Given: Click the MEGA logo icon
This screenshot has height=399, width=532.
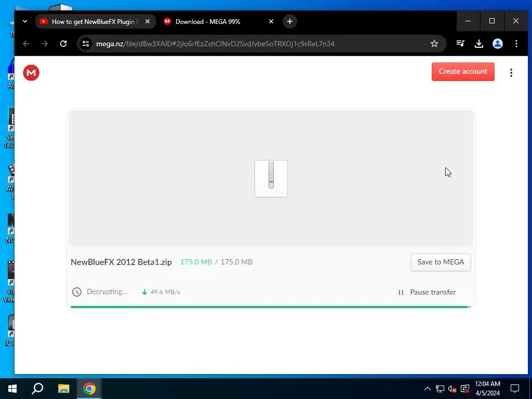Looking at the screenshot, I should 31,73.
